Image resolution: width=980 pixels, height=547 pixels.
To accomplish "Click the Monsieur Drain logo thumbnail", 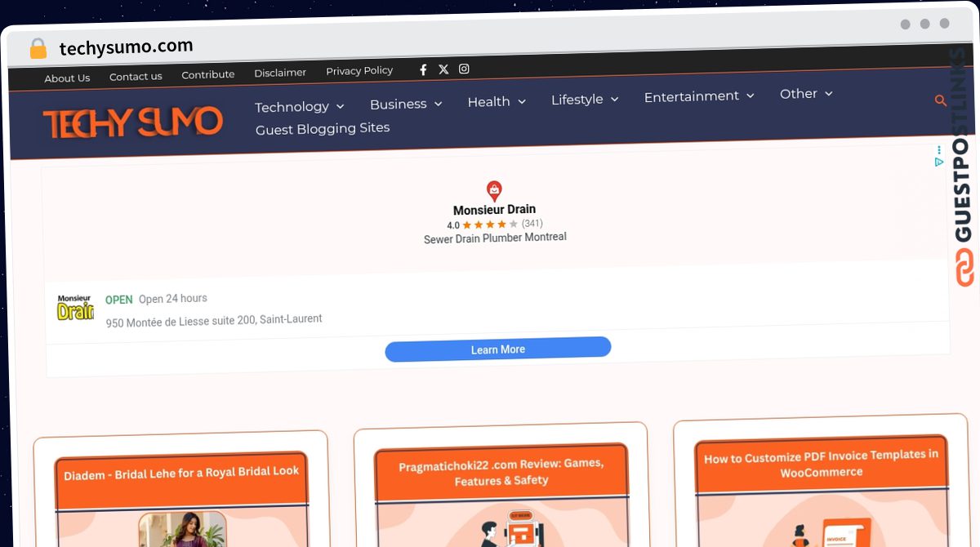I will [x=75, y=308].
